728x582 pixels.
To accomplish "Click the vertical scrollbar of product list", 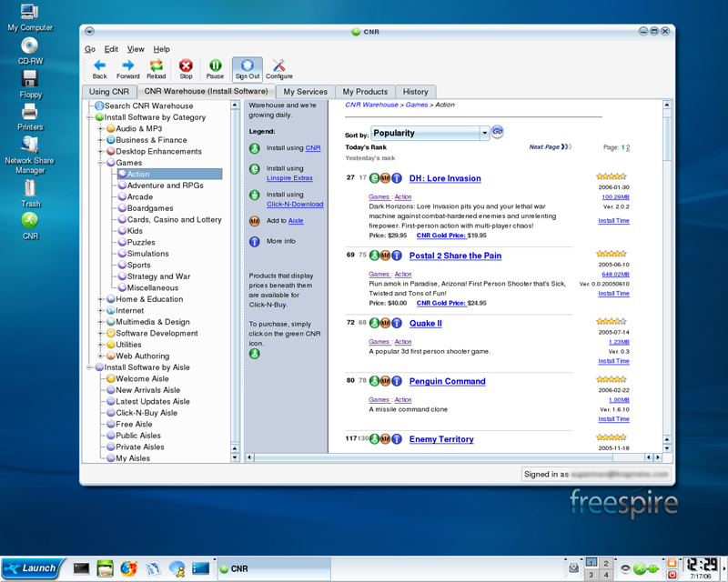I will pos(667,139).
